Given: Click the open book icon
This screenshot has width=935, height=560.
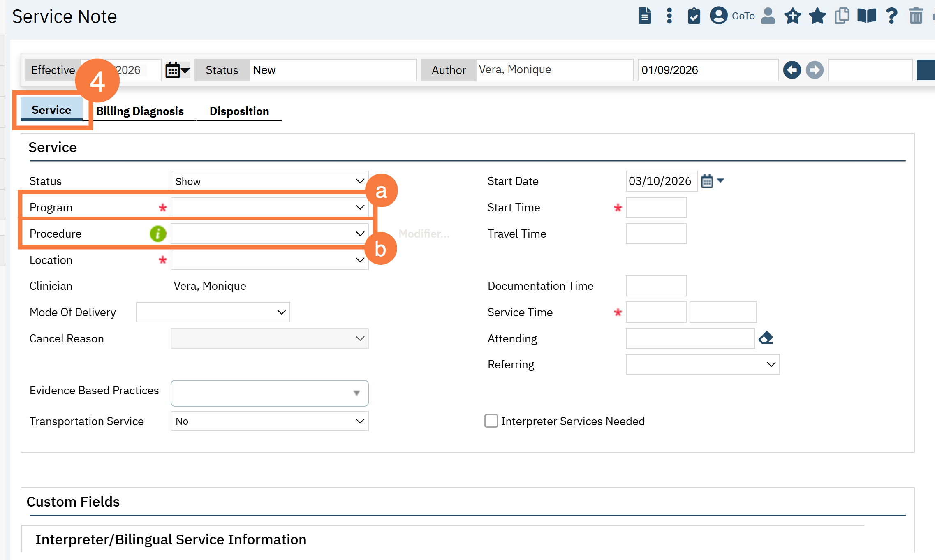Looking at the screenshot, I should (x=866, y=16).
